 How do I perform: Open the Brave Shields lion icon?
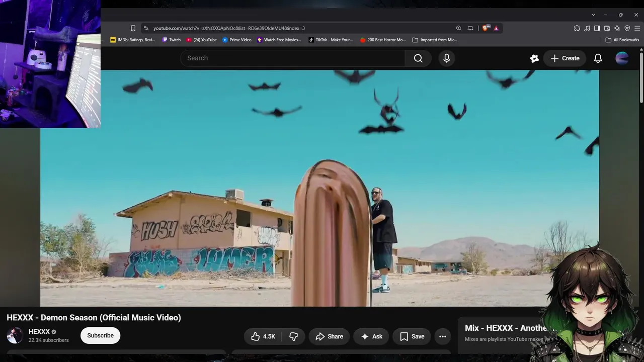click(x=485, y=28)
